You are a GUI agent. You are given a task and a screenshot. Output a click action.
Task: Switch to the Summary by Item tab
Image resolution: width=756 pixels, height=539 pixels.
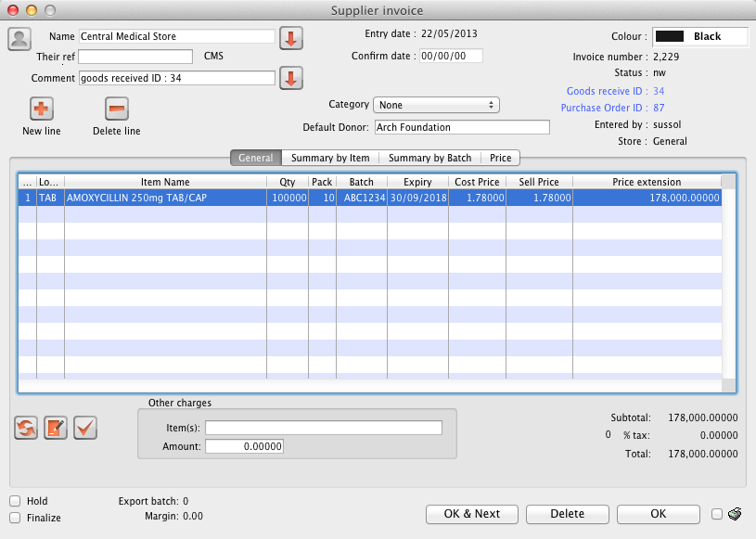coord(330,159)
